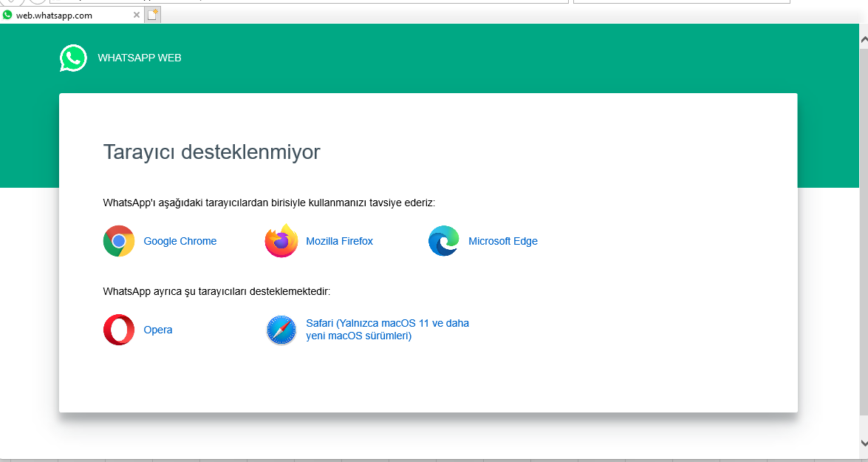This screenshot has width=868, height=462.
Task: Open the Safari macOS 11 link
Action: (388, 330)
